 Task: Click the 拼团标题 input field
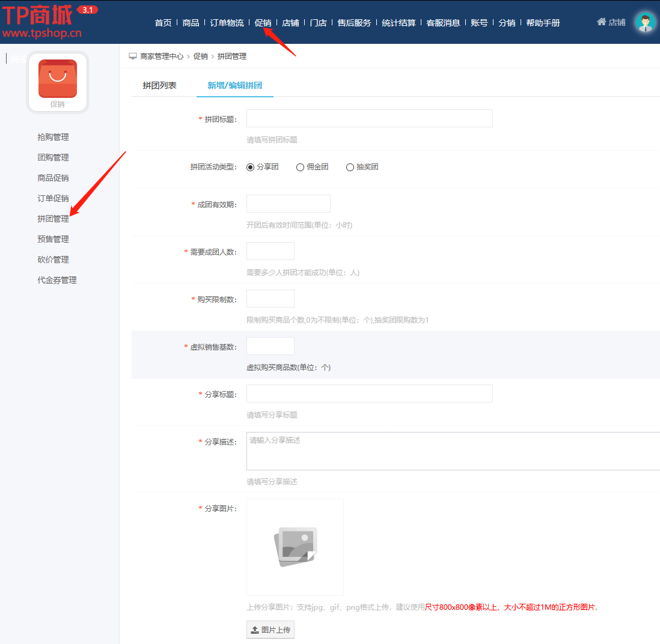[x=369, y=118]
